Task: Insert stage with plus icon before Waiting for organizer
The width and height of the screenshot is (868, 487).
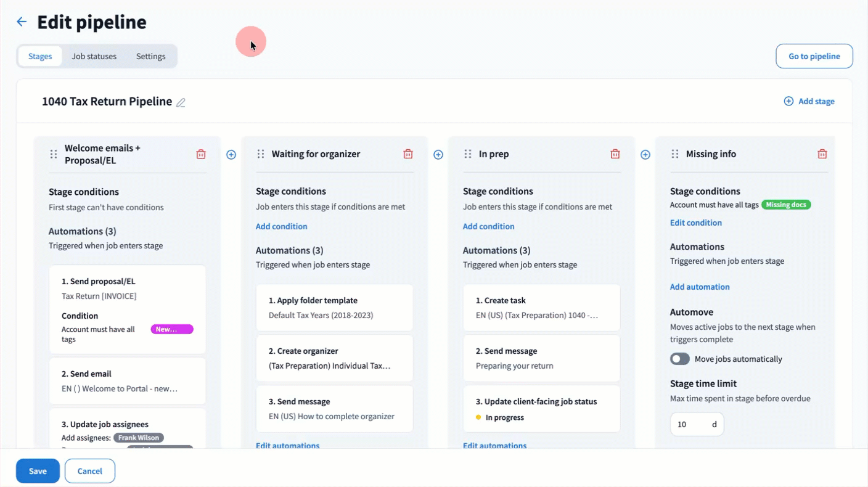Action: pyautogui.click(x=231, y=155)
